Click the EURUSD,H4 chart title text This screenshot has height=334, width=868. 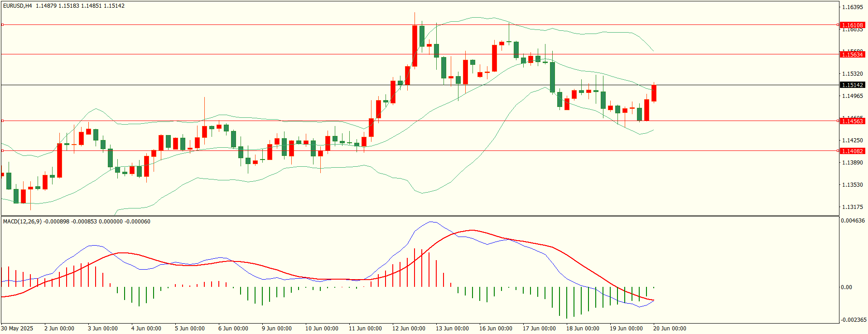[18, 6]
